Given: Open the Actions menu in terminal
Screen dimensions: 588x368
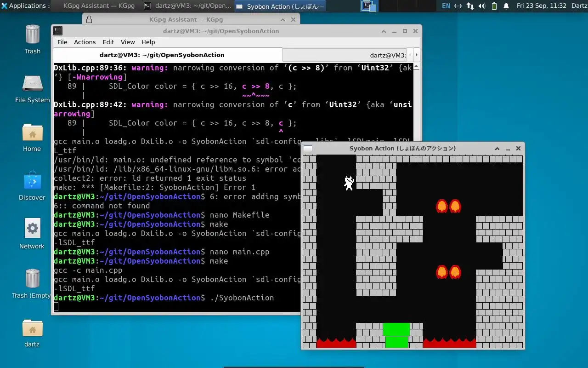Looking at the screenshot, I should click(85, 42).
